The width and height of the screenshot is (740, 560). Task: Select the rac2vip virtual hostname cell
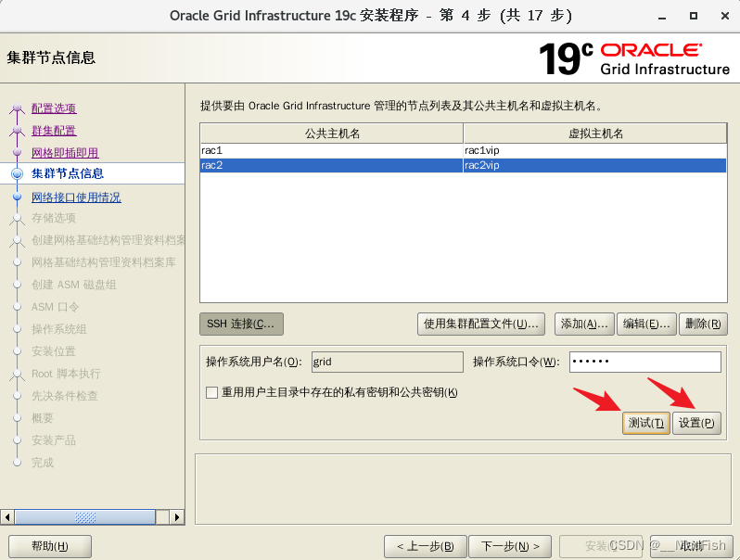click(x=594, y=165)
